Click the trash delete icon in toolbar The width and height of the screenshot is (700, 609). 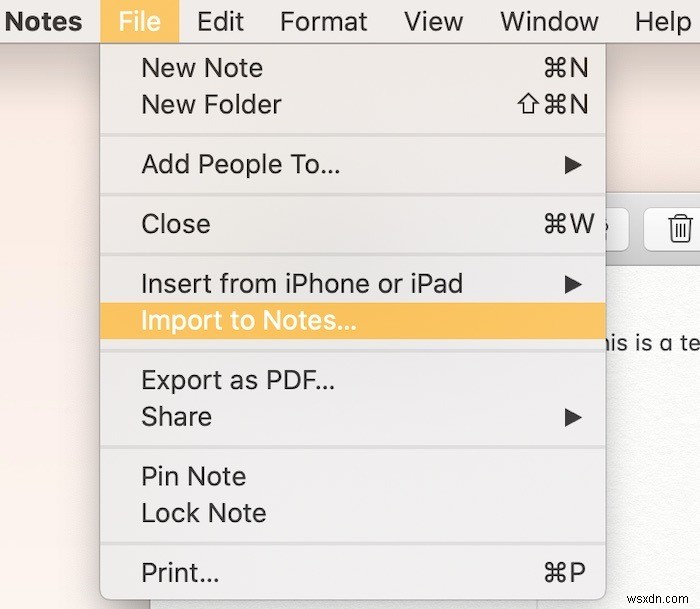point(679,229)
